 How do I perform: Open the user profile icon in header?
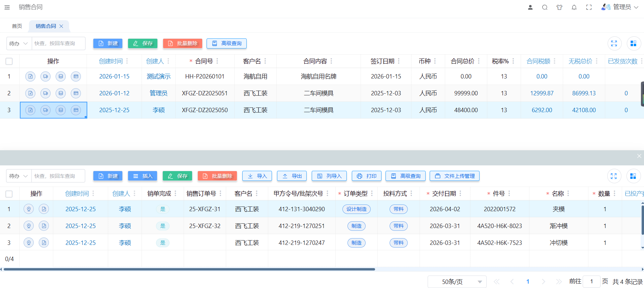coord(530,7)
